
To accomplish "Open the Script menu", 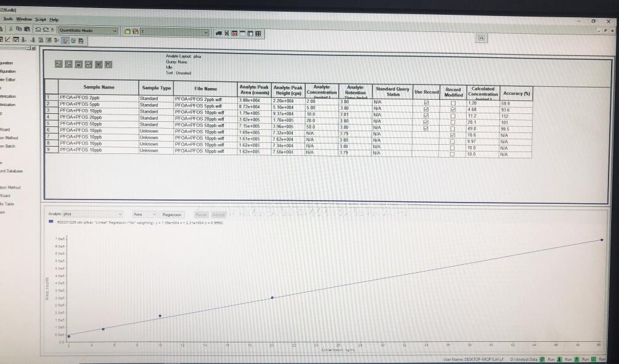I will click(x=41, y=19).
